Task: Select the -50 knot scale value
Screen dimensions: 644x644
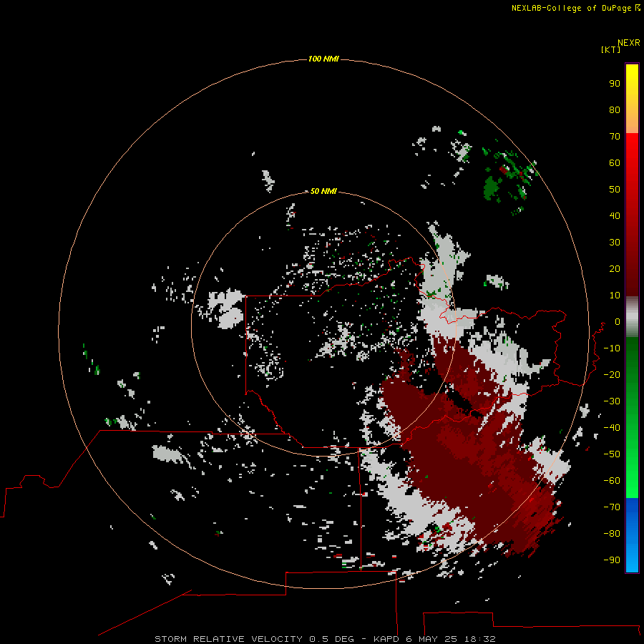Action: tap(612, 454)
